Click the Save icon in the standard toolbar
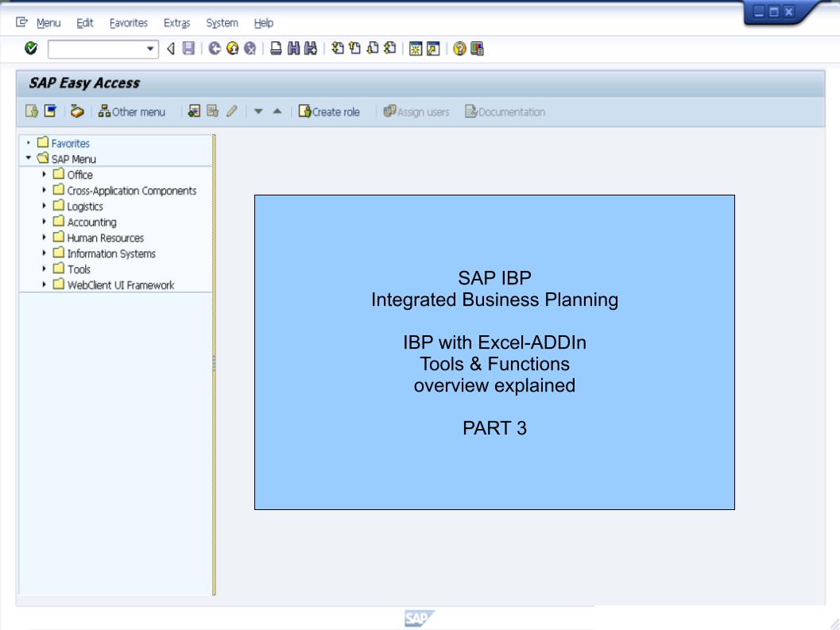 pyautogui.click(x=188, y=48)
